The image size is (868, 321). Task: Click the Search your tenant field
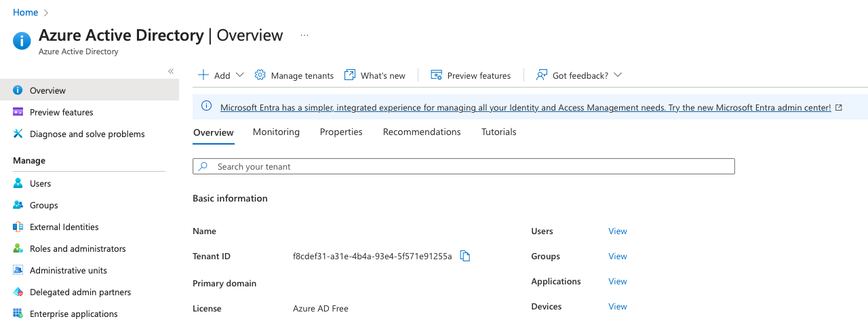coord(464,166)
